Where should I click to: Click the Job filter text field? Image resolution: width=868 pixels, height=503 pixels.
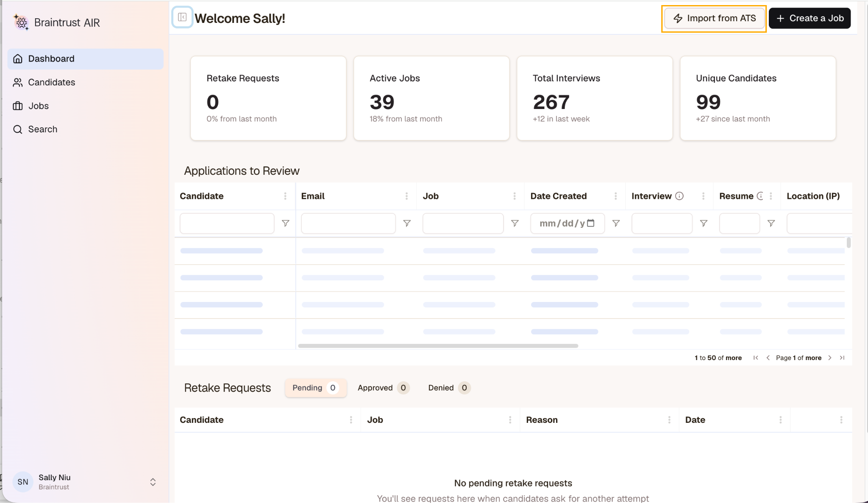[463, 223]
